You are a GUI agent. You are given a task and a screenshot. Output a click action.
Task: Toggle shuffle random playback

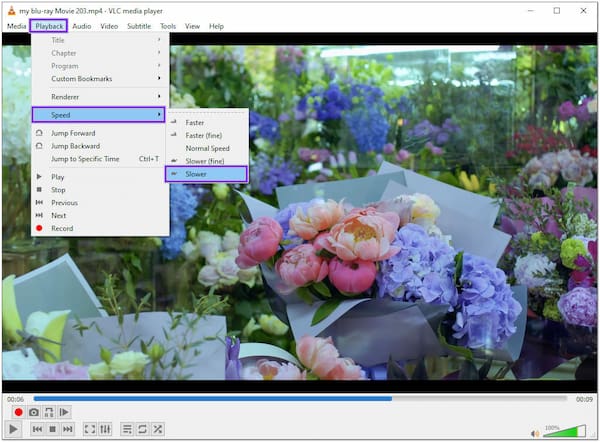[157, 429]
